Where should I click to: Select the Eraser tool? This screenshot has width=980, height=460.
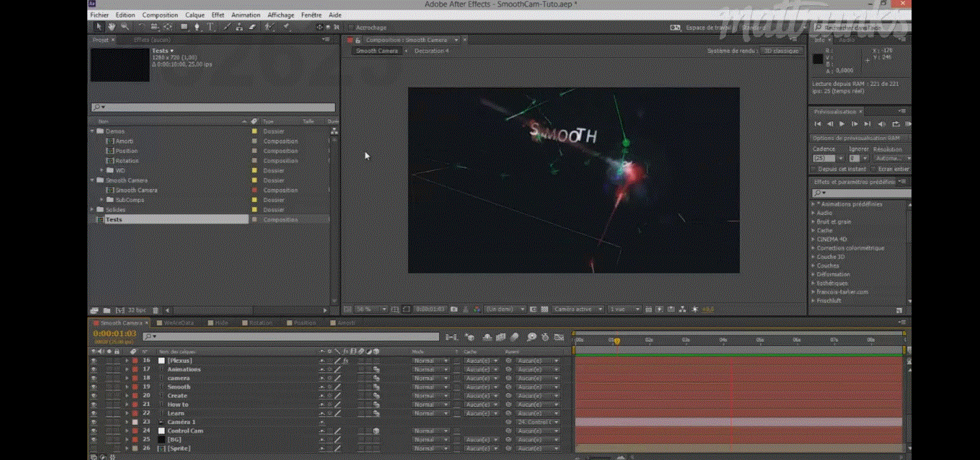click(x=252, y=27)
